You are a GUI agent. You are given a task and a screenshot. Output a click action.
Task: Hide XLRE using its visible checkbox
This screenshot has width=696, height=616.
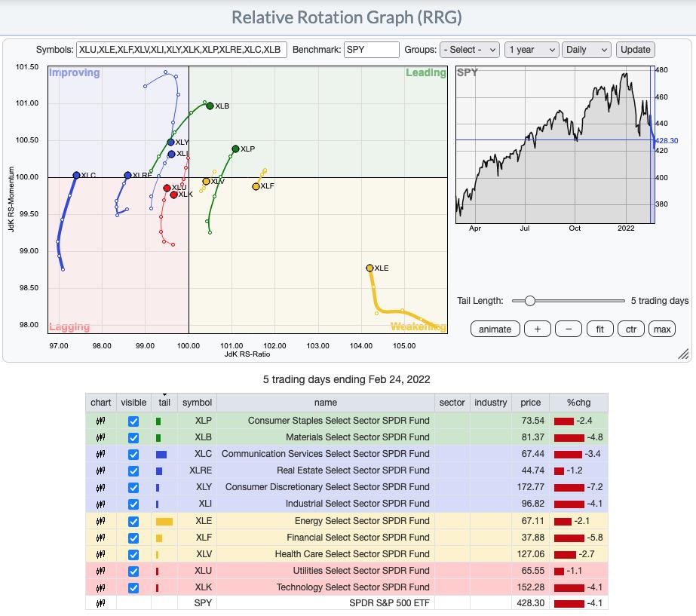[133, 471]
